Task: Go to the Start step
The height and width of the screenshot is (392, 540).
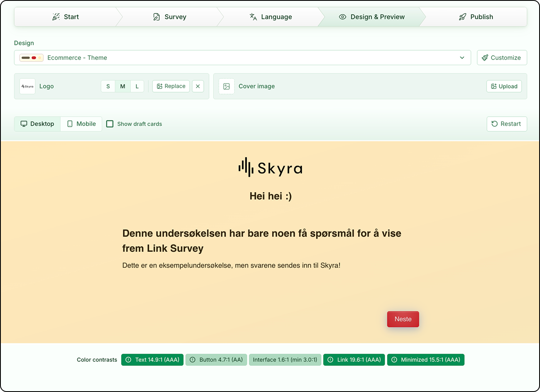Action: point(66,17)
